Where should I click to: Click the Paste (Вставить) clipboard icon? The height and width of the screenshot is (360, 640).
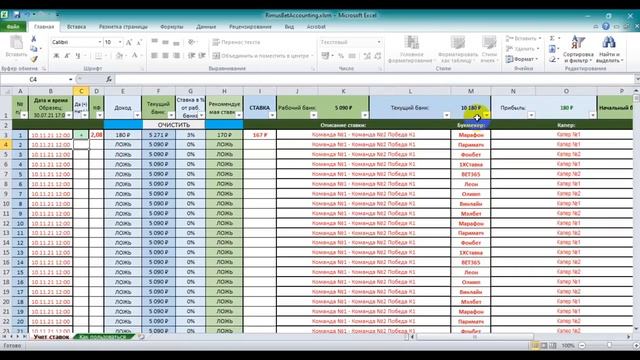coord(16,46)
